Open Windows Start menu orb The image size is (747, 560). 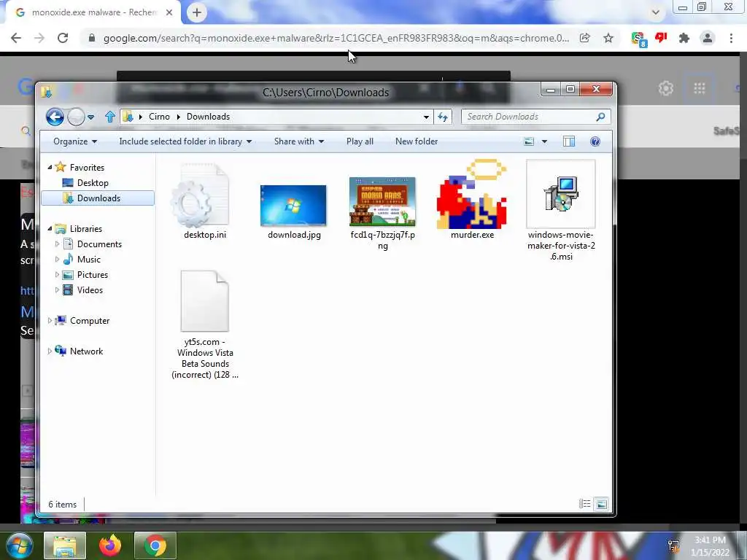[19, 545]
